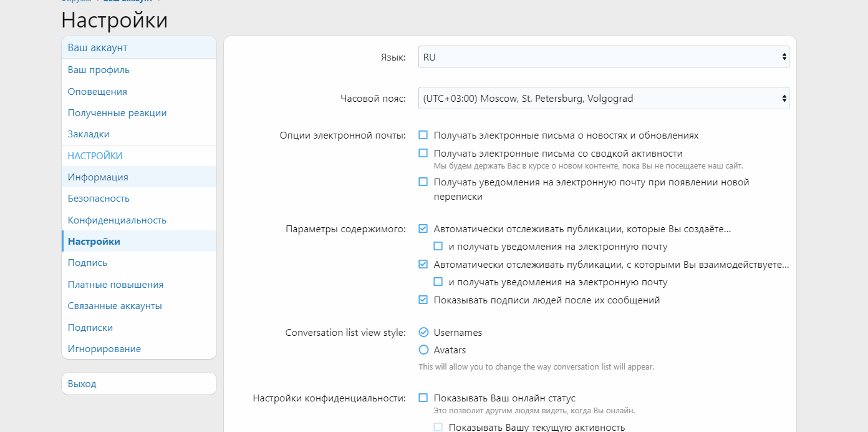868x432 pixels.
Task: Open Ваш профиль in sidebar
Action: 99,70
